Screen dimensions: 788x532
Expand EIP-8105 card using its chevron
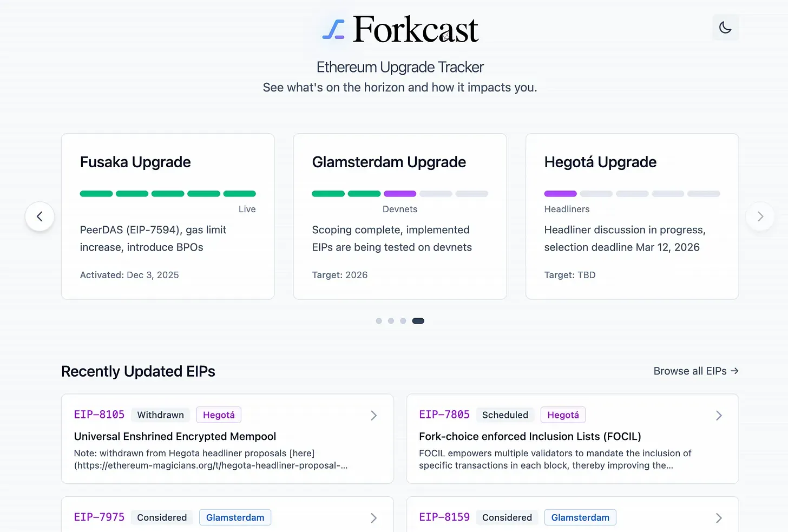click(373, 415)
